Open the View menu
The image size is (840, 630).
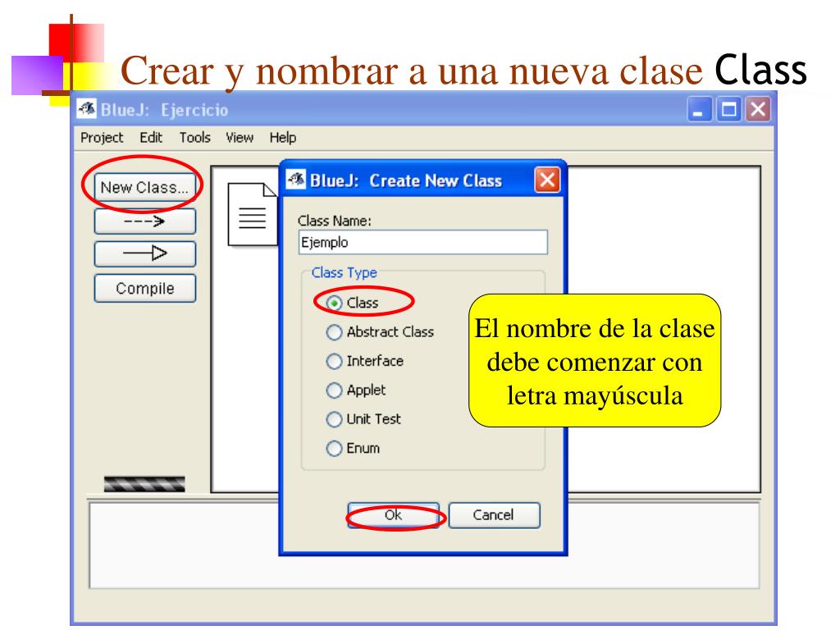coord(240,138)
